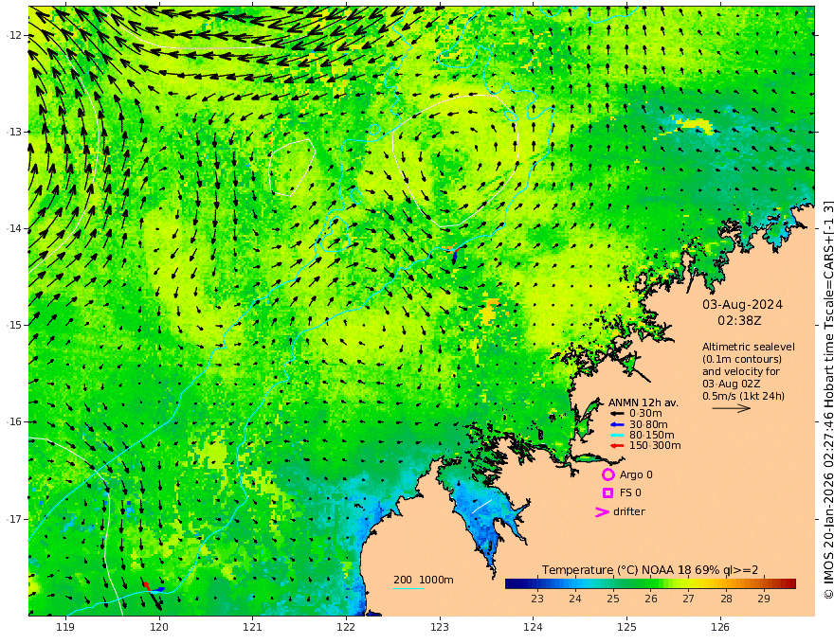The width and height of the screenshot is (834, 644).
Task: Click the 0.5m/s velocity scale arrow
Action: (732, 408)
